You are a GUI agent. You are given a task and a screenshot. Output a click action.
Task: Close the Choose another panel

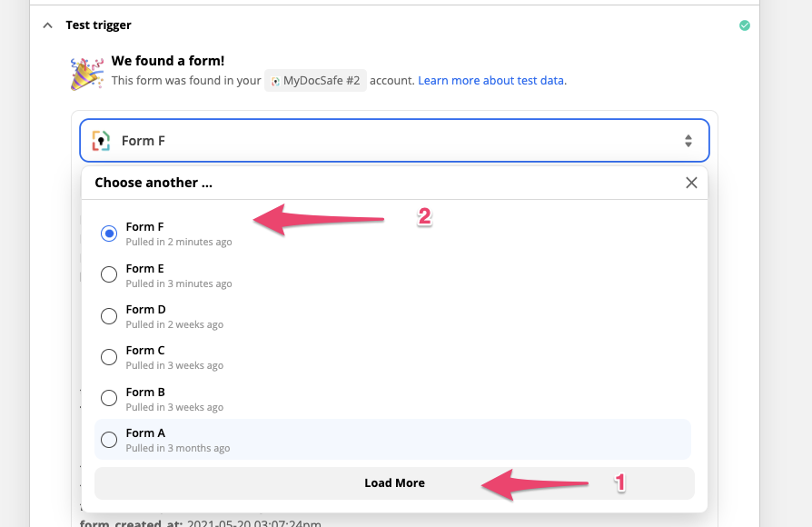click(x=691, y=183)
